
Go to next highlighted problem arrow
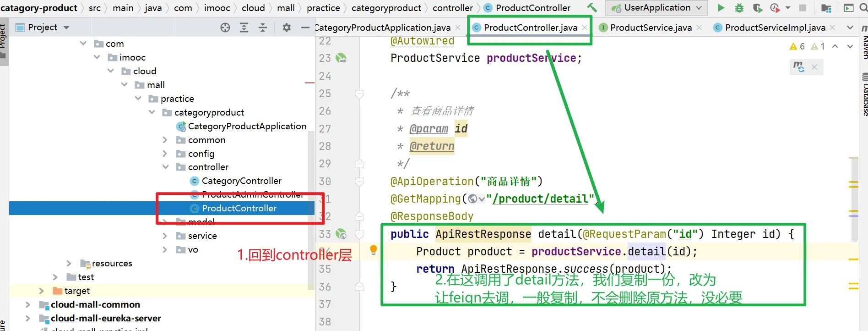(850, 46)
